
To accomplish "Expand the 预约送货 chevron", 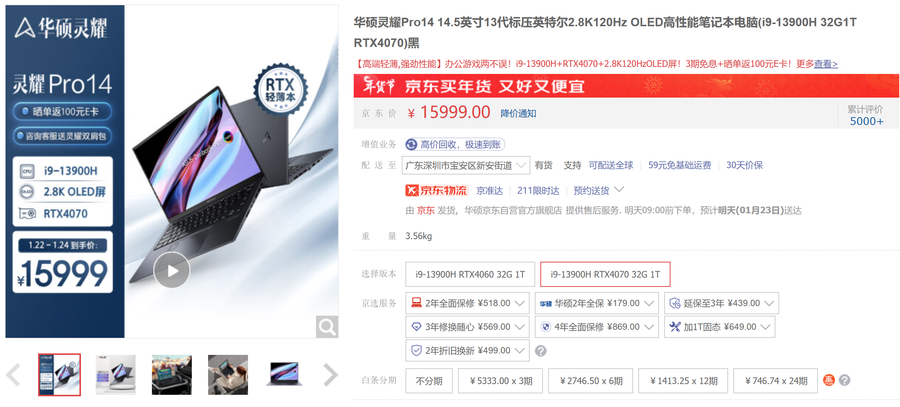I will coord(619,190).
